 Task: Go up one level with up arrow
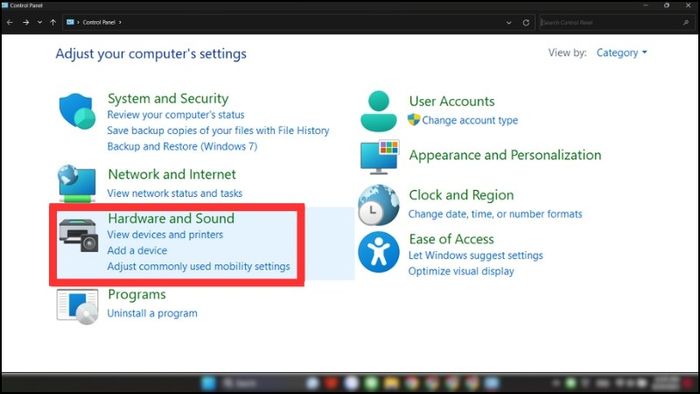click(x=53, y=22)
